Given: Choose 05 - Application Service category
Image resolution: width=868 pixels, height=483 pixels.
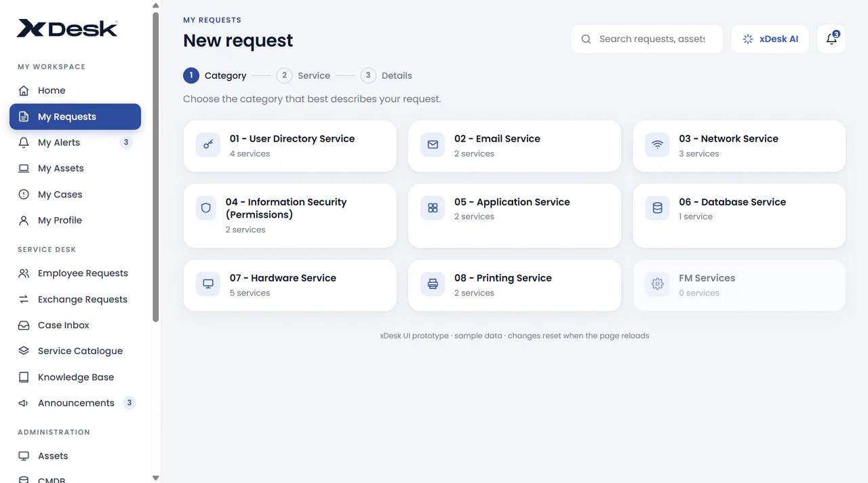Looking at the screenshot, I should [514, 216].
